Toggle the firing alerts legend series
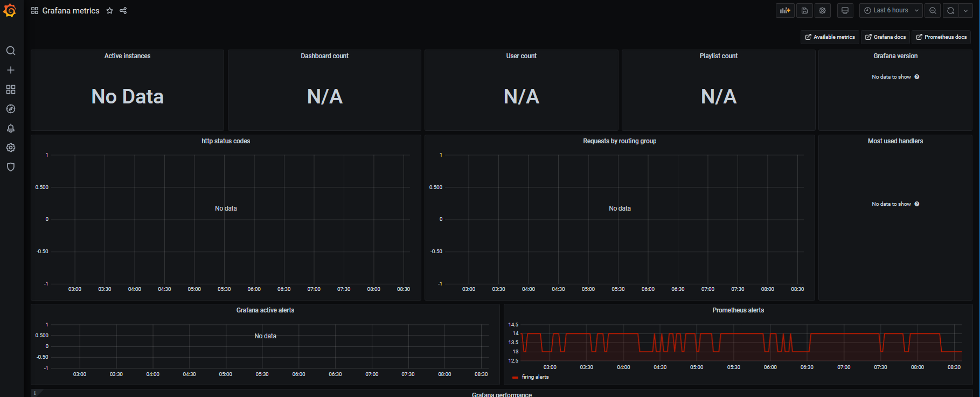Screen dimensions: 980x397 [534, 377]
